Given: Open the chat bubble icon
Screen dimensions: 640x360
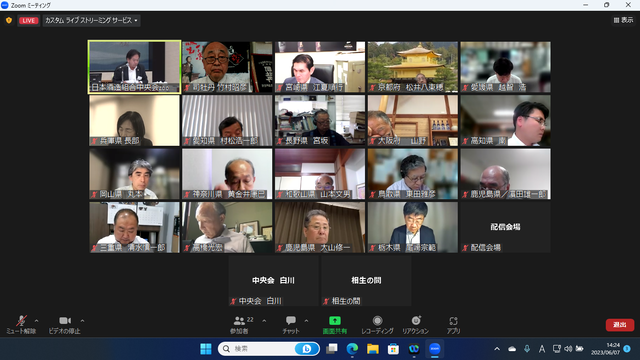Looking at the screenshot, I should 291,320.
